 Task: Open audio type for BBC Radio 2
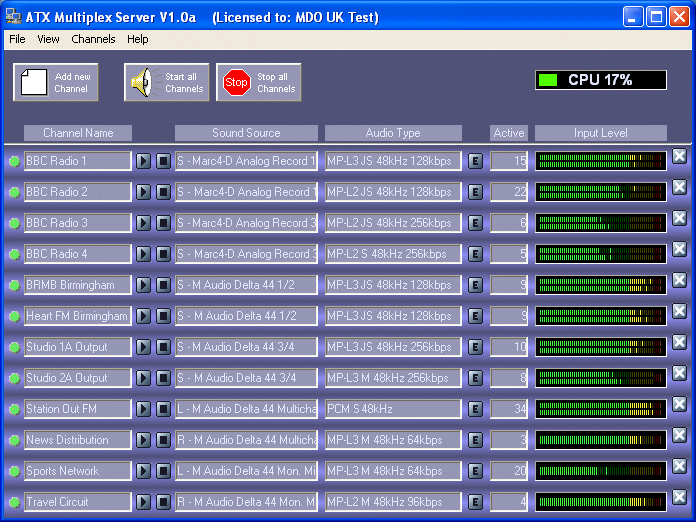pyautogui.click(x=393, y=192)
